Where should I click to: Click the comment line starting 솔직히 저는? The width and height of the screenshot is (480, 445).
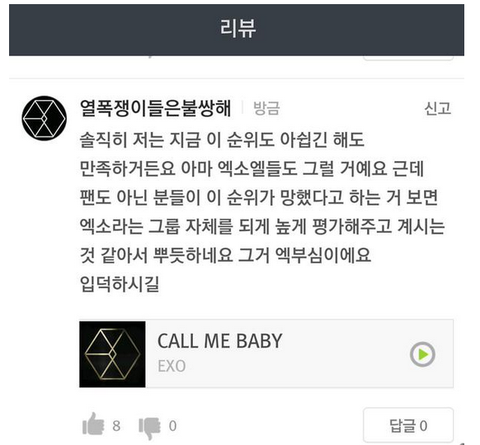(x=222, y=140)
